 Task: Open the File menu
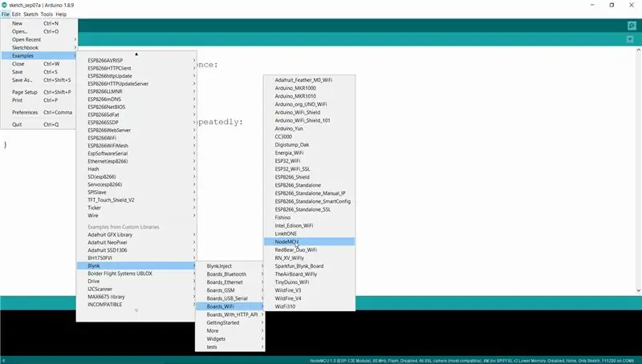(x=5, y=14)
